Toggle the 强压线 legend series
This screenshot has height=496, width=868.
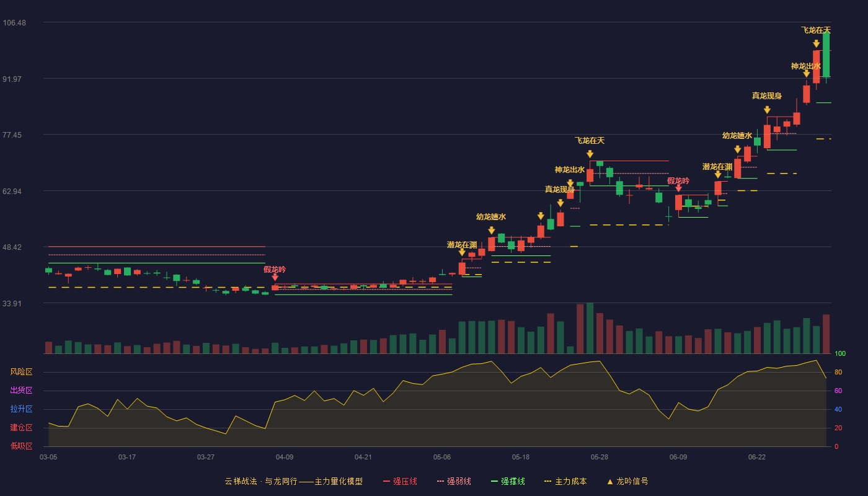point(400,481)
